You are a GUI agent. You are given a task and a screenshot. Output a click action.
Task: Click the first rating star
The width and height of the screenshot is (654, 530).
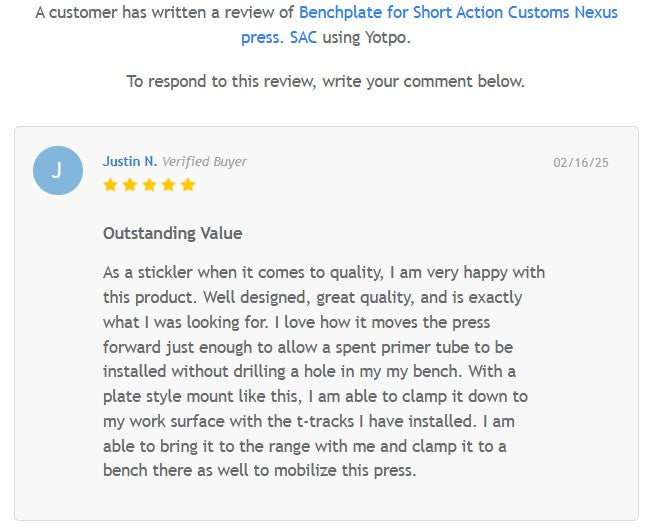click(x=110, y=185)
